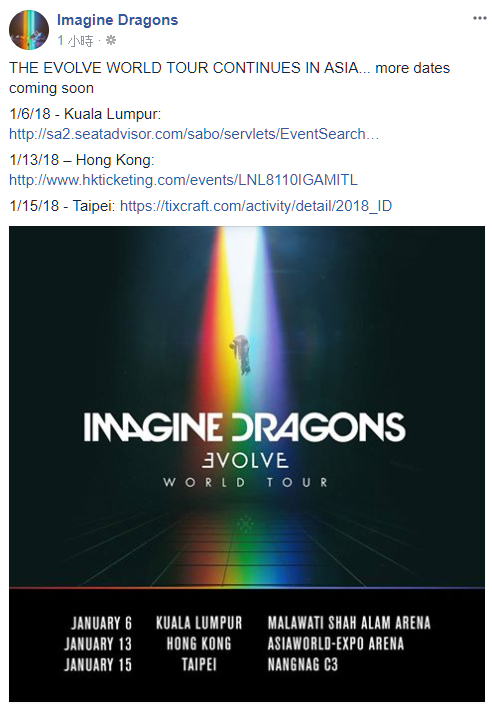The width and height of the screenshot is (492, 709).
Task: Open the Evolve World Tour poster image
Action: 246,464
